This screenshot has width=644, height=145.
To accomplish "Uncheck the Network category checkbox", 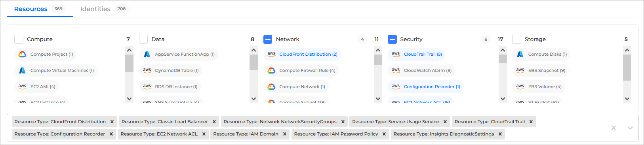I will 268,39.
